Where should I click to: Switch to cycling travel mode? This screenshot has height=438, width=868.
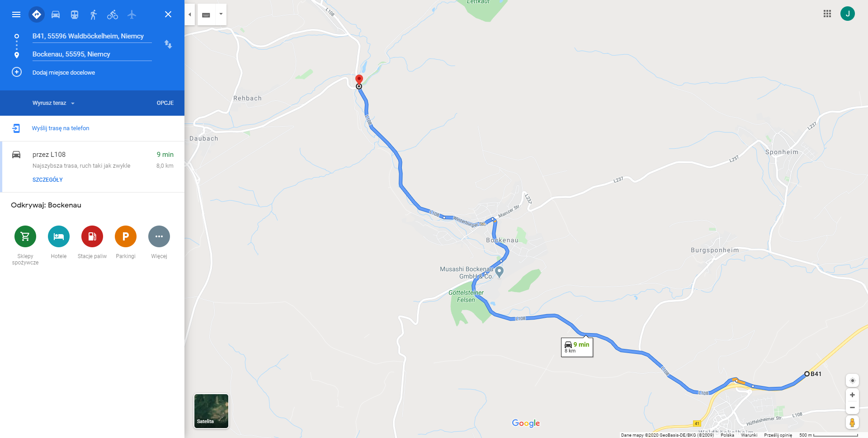tap(113, 14)
